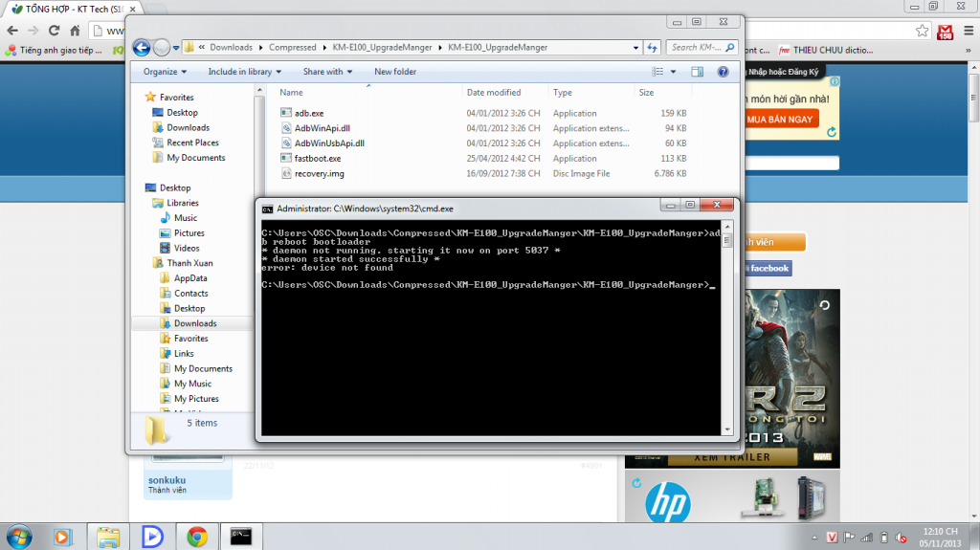Select the recovery.img file
The height and width of the screenshot is (550, 980).
(319, 174)
